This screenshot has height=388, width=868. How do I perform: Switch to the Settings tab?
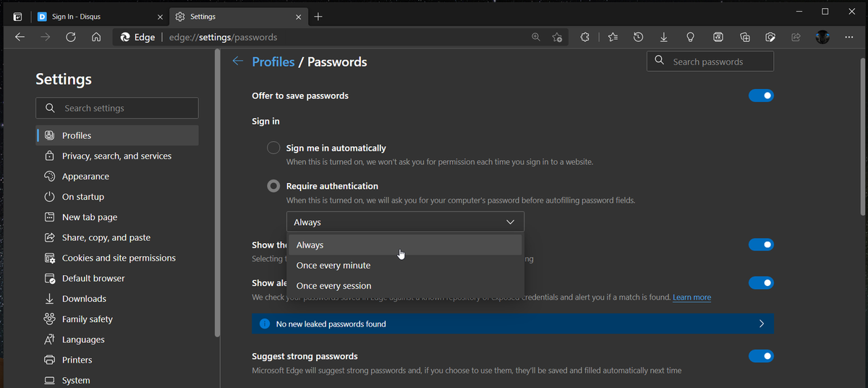pos(238,16)
